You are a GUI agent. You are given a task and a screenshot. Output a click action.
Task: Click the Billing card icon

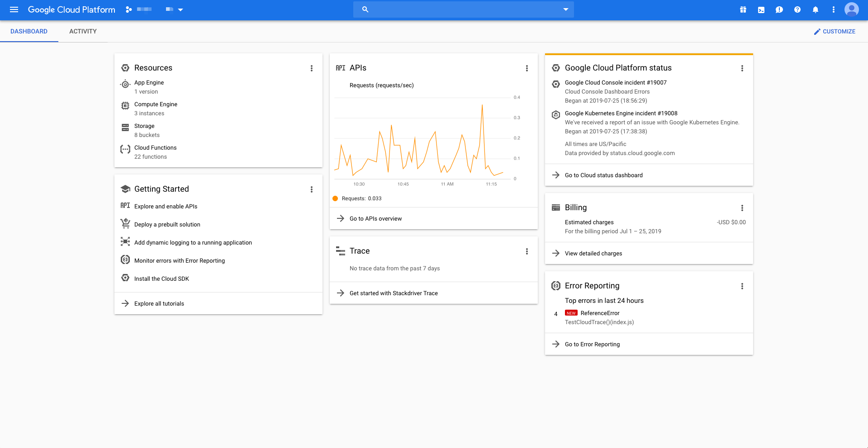pyautogui.click(x=556, y=207)
